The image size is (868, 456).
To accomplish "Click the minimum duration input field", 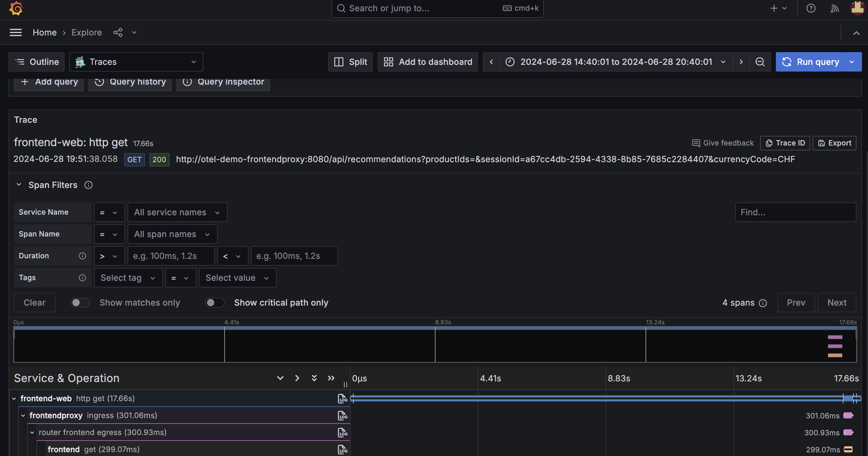I will pyautogui.click(x=171, y=256).
